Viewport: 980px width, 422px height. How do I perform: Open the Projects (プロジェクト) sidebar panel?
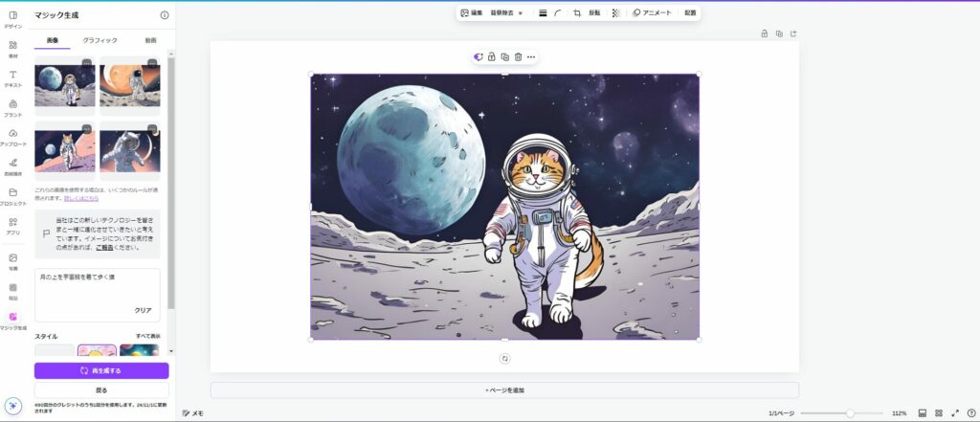(x=13, y=196)
